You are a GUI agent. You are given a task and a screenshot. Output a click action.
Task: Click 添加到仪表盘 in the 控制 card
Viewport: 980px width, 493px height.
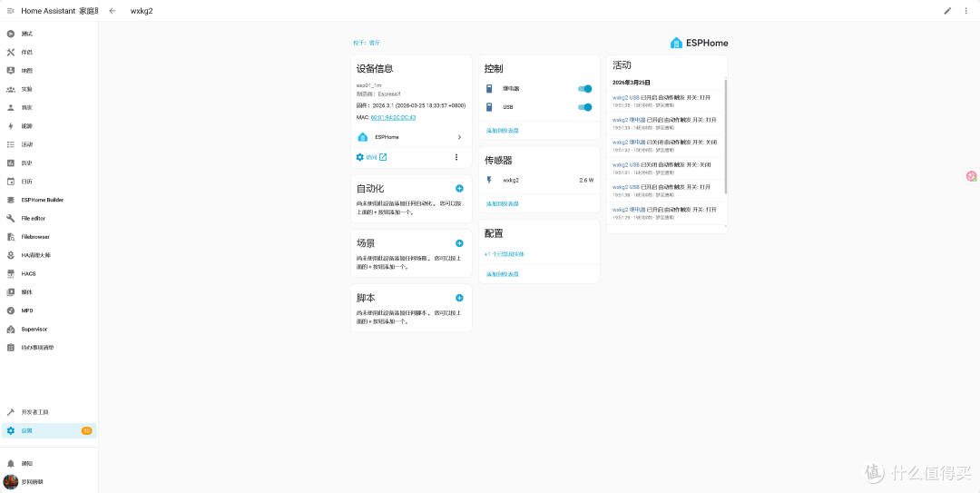point(503,131)
